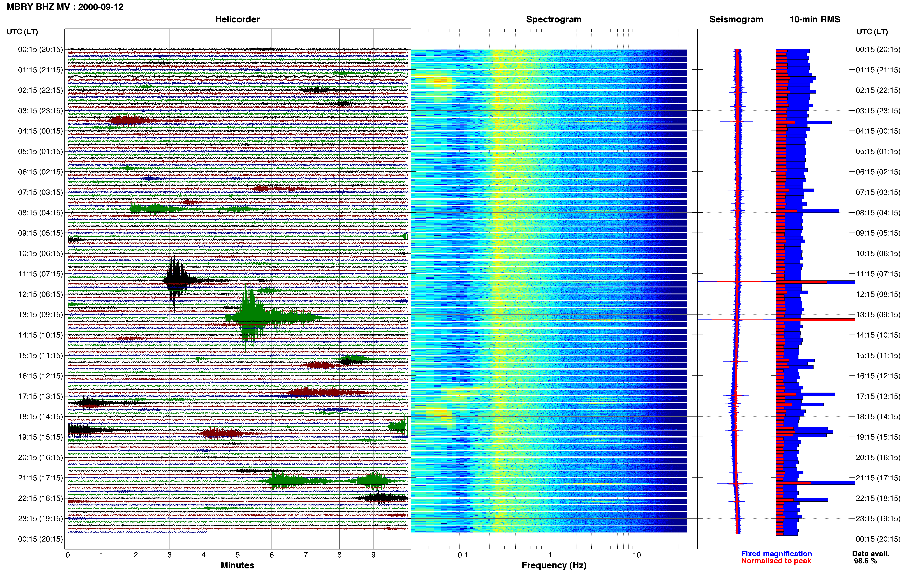This screenshot has width=924, height=578.
Task: Click the right-side 08:15 (04:15) time label
Action: (878, 212)
